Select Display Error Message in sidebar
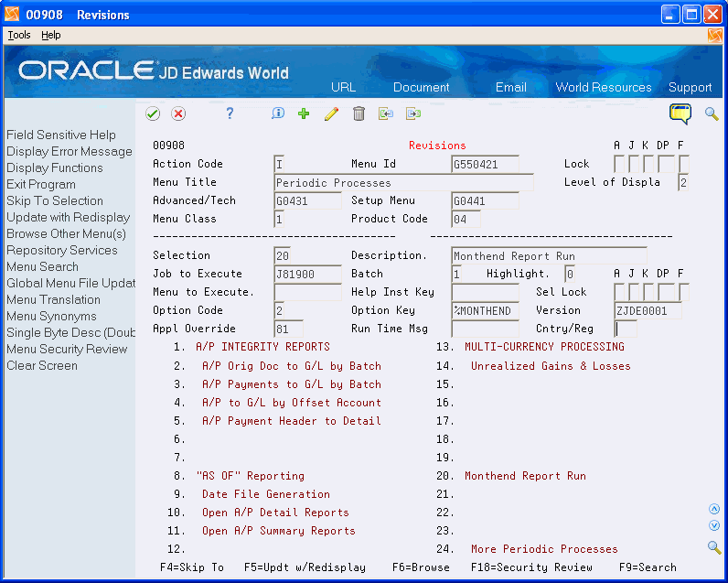This screenshot has height=583, width=728. [x=70, y=151]
